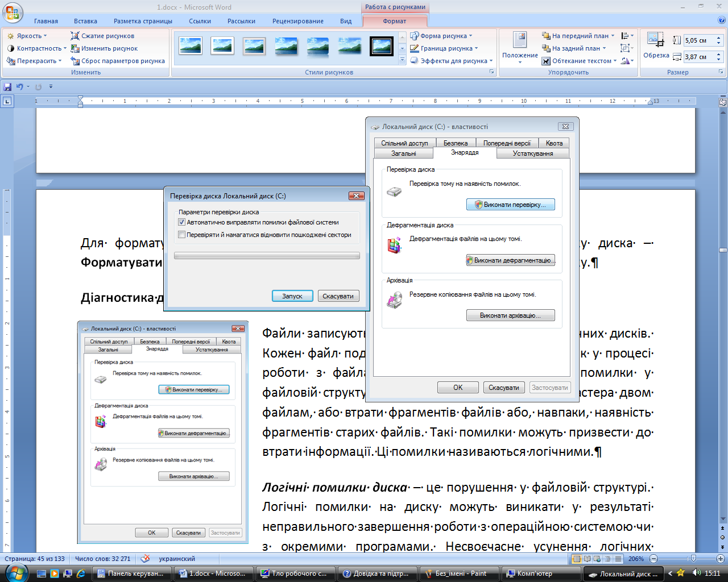The image size is (728, 582).
Task: Switch to outline view button in status bar
Action: tap(607, 559)
